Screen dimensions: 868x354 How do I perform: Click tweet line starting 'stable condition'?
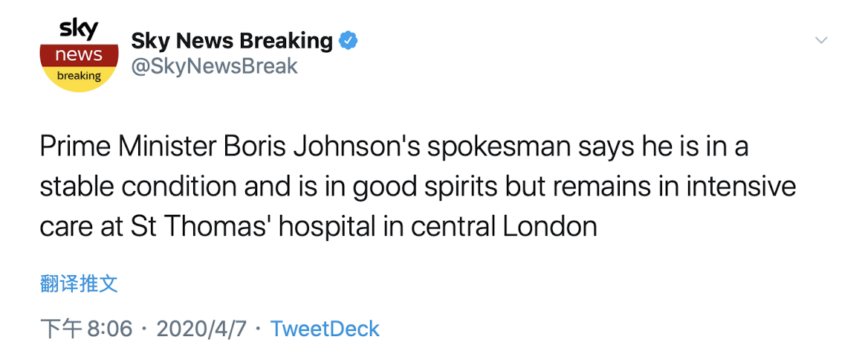(x=416, y=186)
